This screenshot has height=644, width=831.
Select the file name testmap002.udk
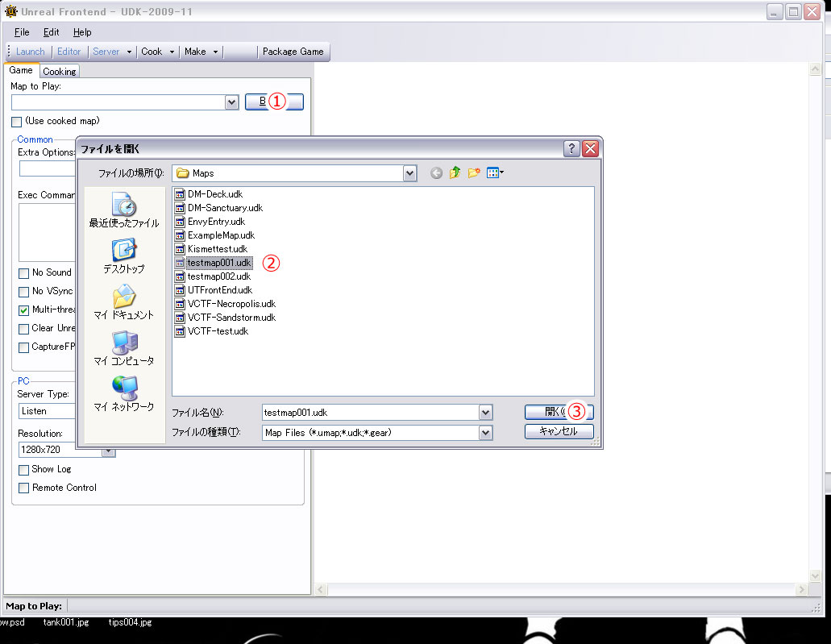click(219, 276)
